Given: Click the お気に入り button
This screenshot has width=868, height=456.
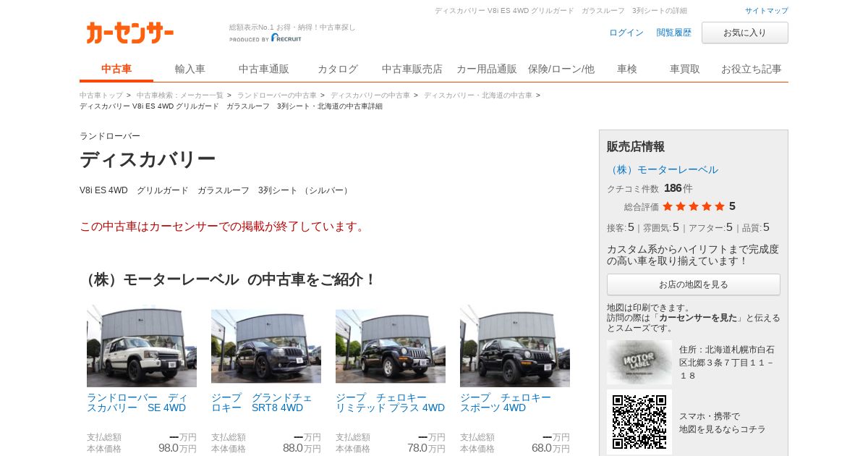Looking at the screenshot, I should (x=745, y=33).
